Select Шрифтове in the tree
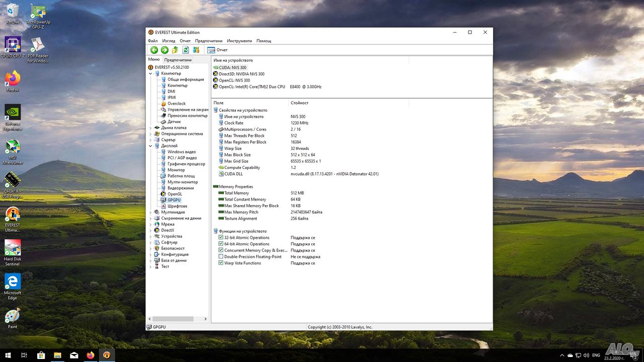Screen dimensions: 644x362 pos(178,206)
